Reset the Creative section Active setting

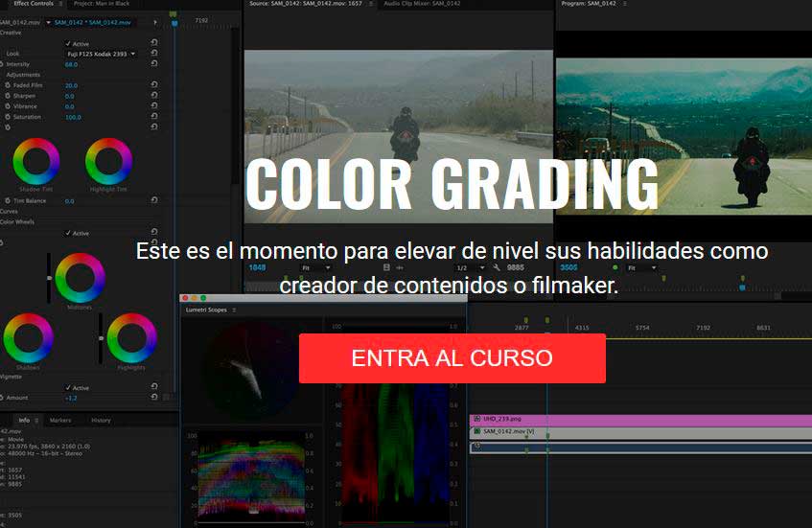(154, 42)
